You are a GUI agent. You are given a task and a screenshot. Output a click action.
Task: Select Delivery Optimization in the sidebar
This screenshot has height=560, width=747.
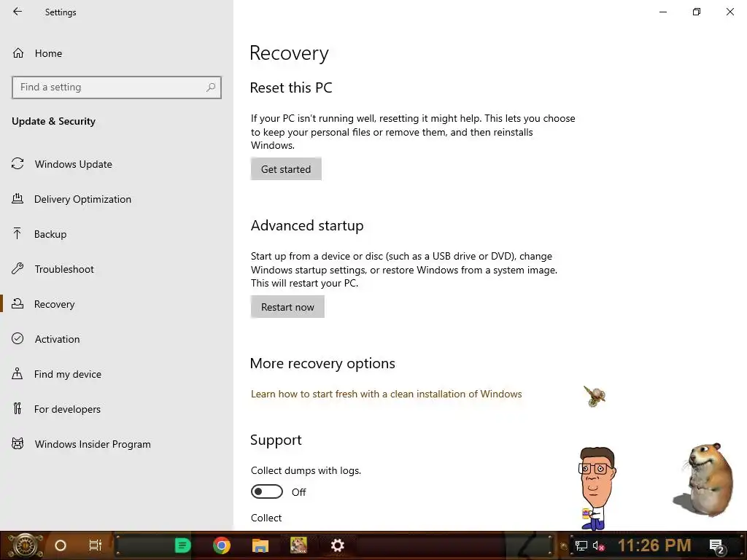[x=82, y=199]
